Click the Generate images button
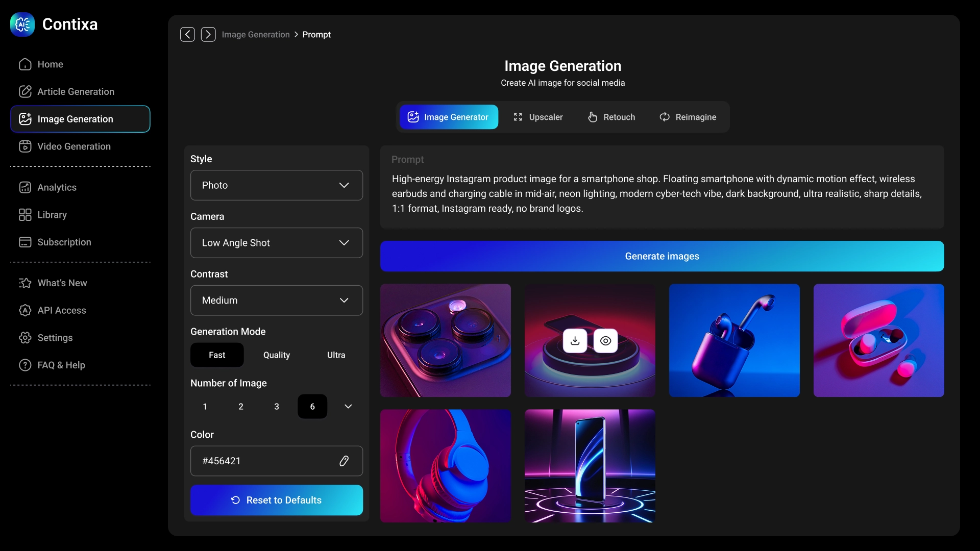The width and height of the screenshot is (980, 551). tap(661, 256)
